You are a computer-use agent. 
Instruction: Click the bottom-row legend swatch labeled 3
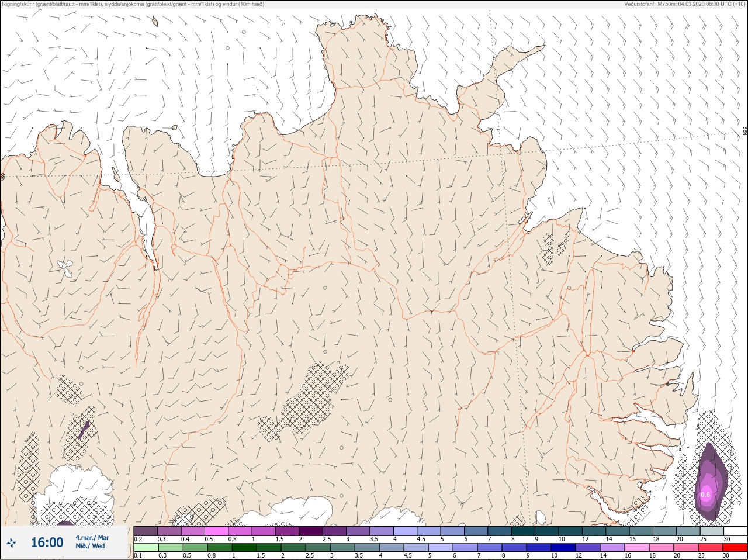pos(342,548)
